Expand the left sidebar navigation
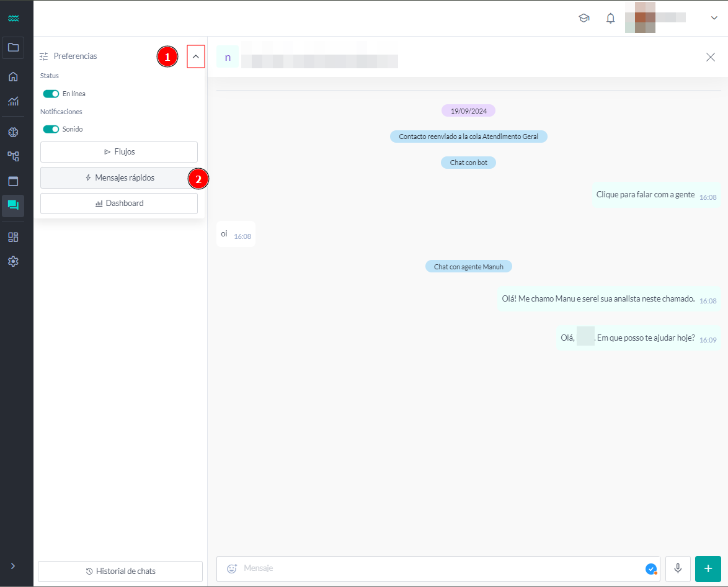This screenshot has height=587, width=728. click(x=13, y=566)
